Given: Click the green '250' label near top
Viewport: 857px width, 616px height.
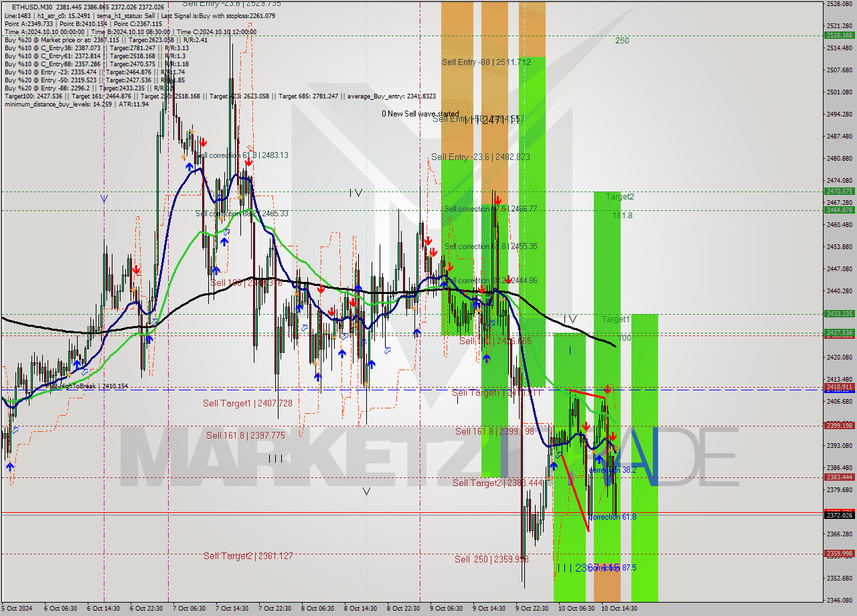Looking at the screenshot, I should [x=622, y=41].
